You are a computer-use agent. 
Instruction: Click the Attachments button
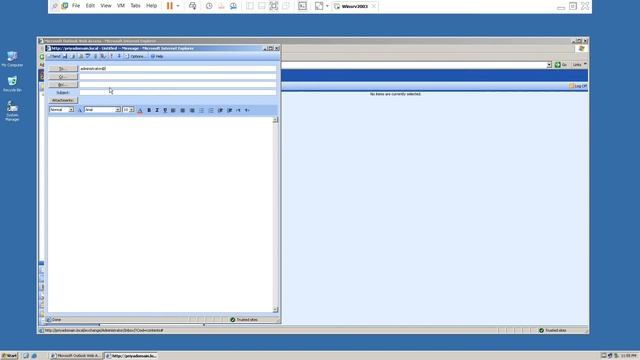pyautogui.click(x=62, y=100)
